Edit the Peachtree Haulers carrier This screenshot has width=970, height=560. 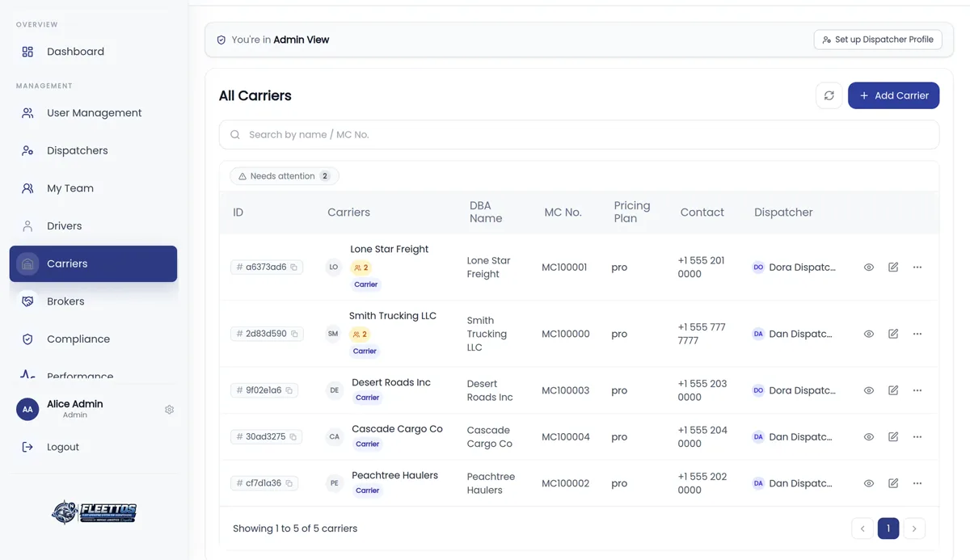[893, 483]
